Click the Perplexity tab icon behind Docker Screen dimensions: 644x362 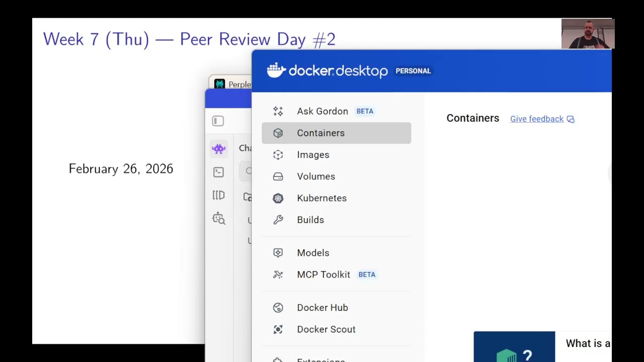click(219, 84)
